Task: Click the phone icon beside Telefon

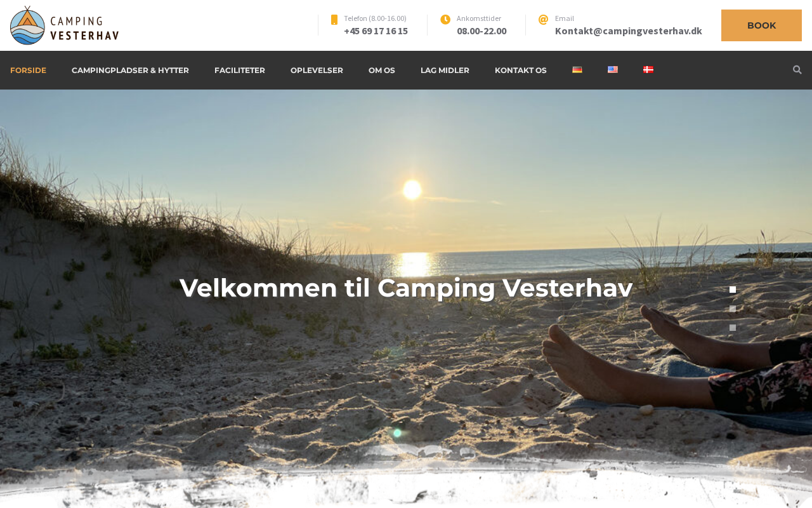Action: 334,20
